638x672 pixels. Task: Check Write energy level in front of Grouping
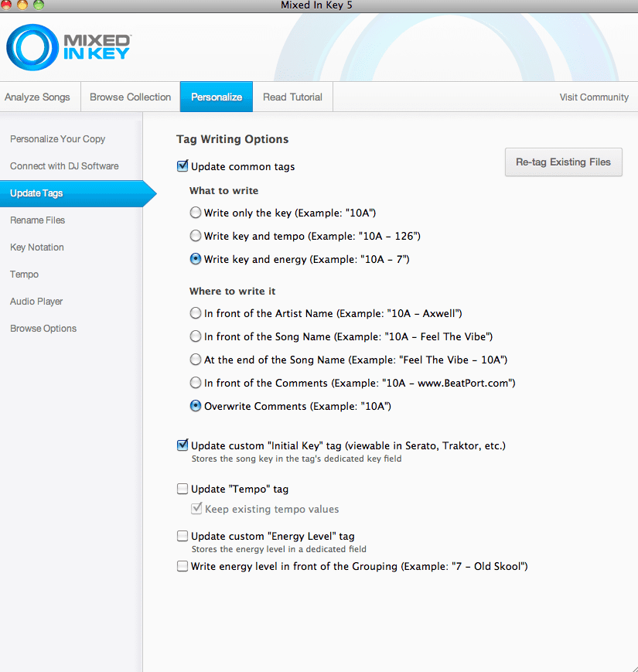183,567
